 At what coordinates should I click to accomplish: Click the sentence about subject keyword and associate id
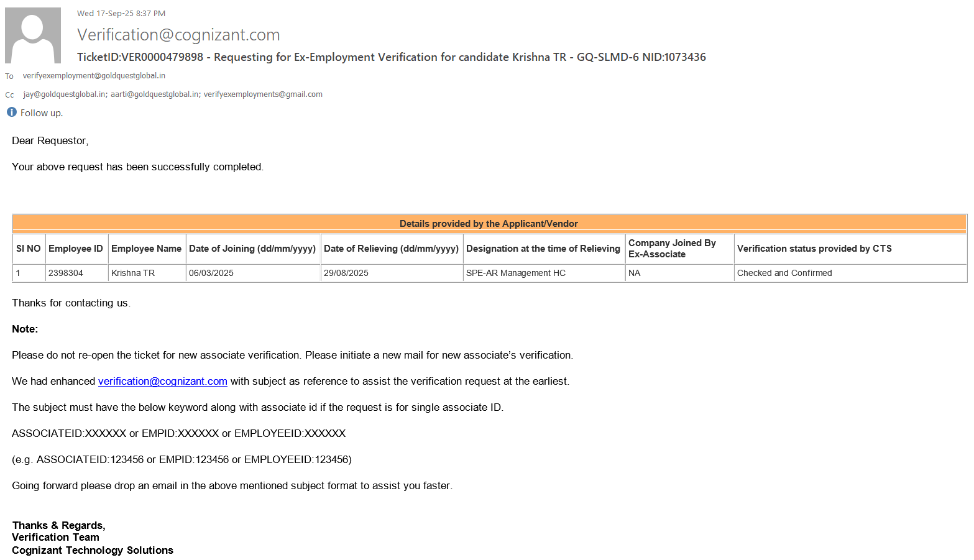258,408
